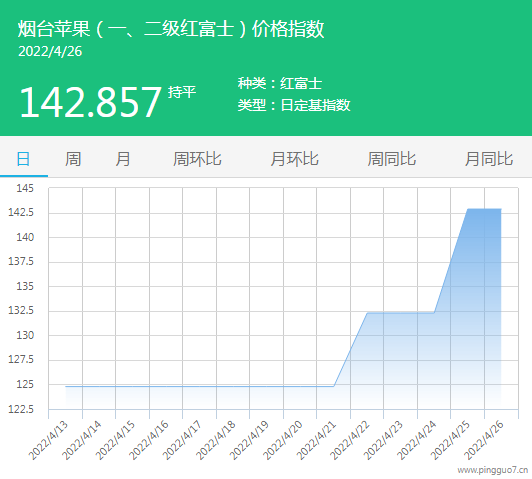532x479 pixels.
Task: Click the 2022/4/26 x-axis label
Action: coord(484,440)
